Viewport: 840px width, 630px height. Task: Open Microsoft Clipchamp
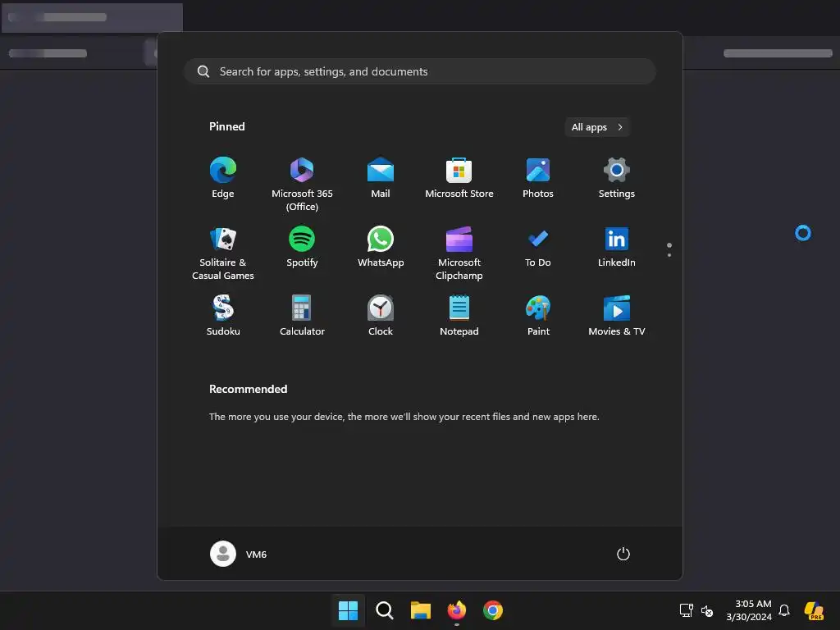click(x=459, y=253)
